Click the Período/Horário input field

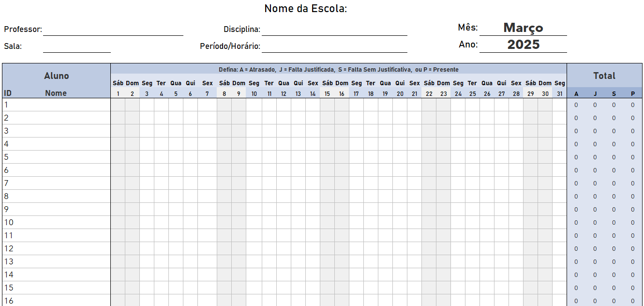(x=334, y=47)
